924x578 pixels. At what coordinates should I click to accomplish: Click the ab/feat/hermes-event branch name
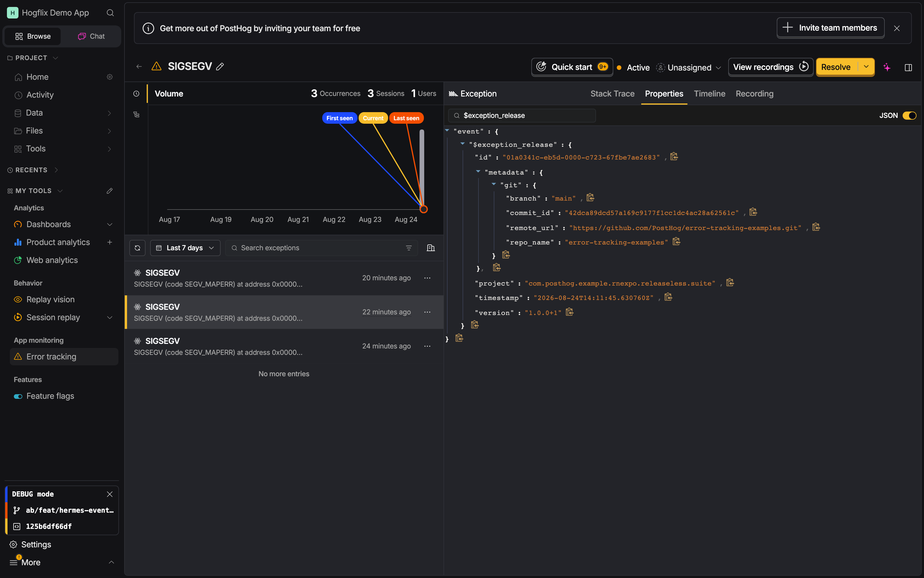tap(70, 510)
